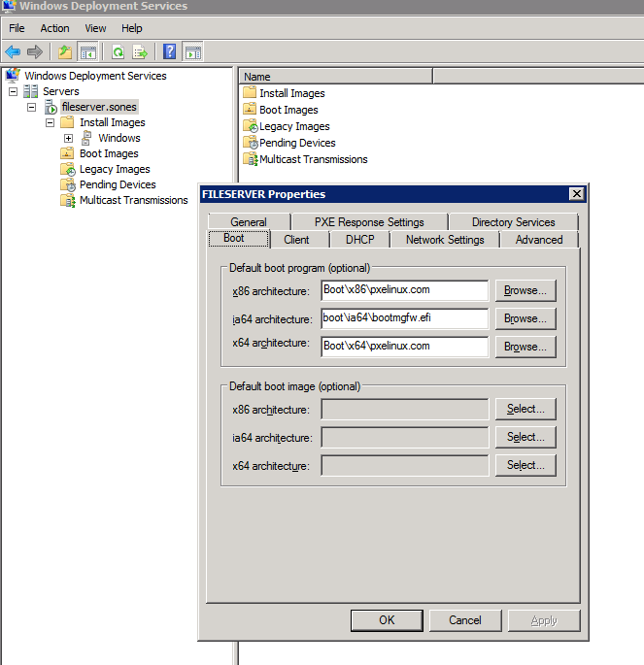Click Install Images folder icon in list pane
Screen dimensions: 644x665
[250, 92]
